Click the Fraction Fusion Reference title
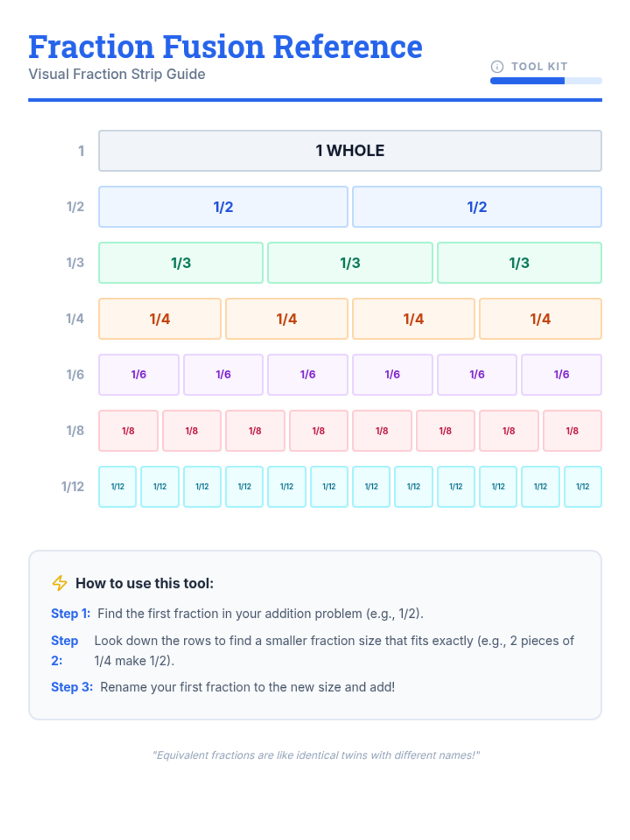The image size is (630, 840). [225, 47]
